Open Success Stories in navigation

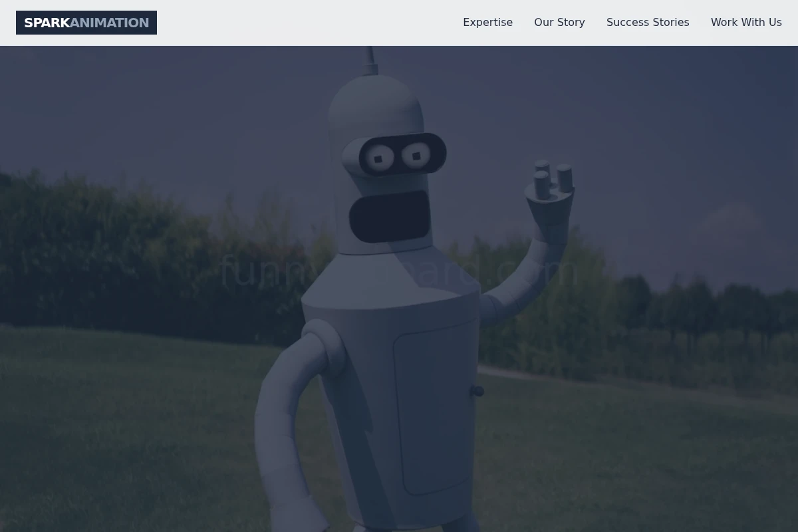point(648,22)
